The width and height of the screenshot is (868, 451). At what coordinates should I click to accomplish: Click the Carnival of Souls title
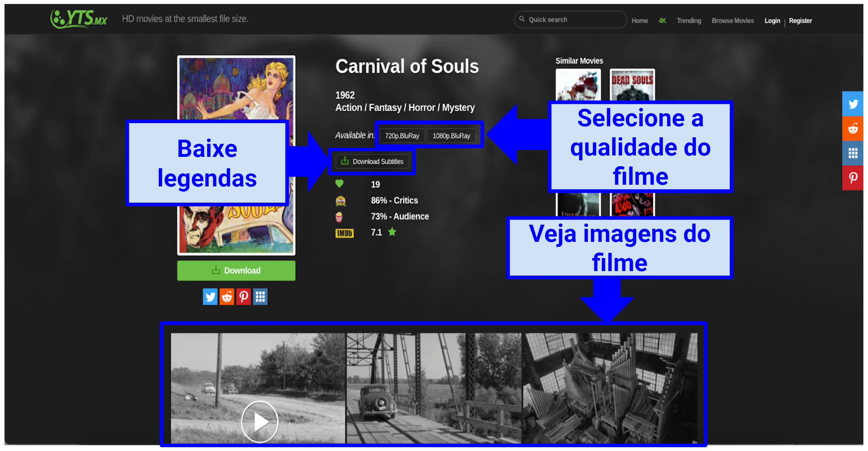point(407,66)
